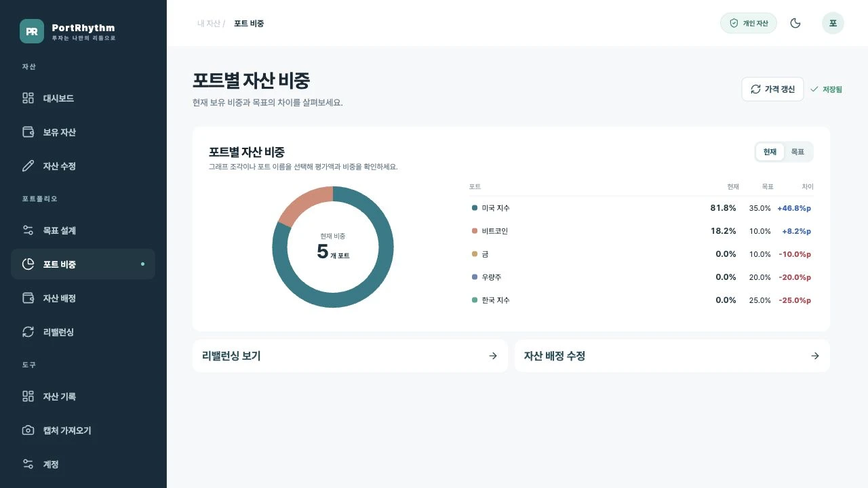868x488 pixels.
Task: Select the 미국 지수 row name
Action: [x=496, y=208]
